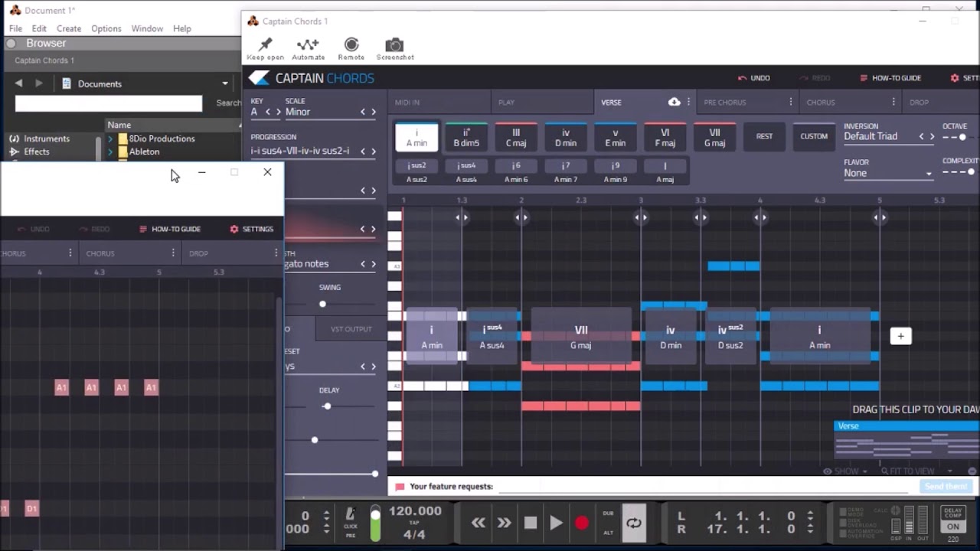
Task: Click feature requests input field
Action: (704, 487)
